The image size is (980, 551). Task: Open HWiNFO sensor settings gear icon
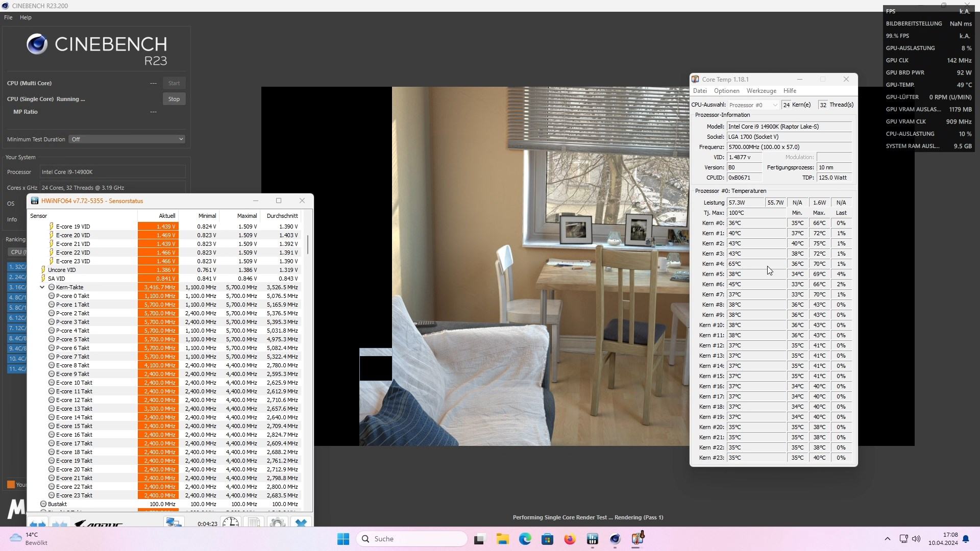(x=277, y=523)
